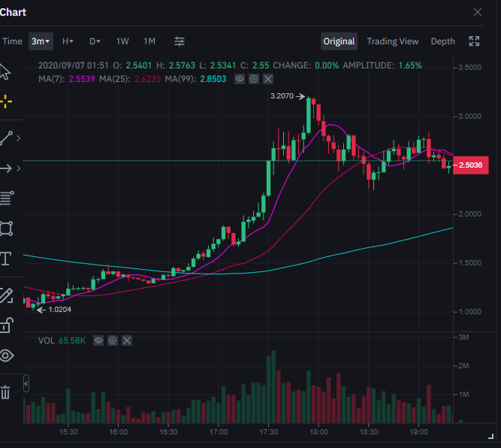Select the rectangle shape tool
The height and width of the screenshot is (448, 501).
[6, 229]
